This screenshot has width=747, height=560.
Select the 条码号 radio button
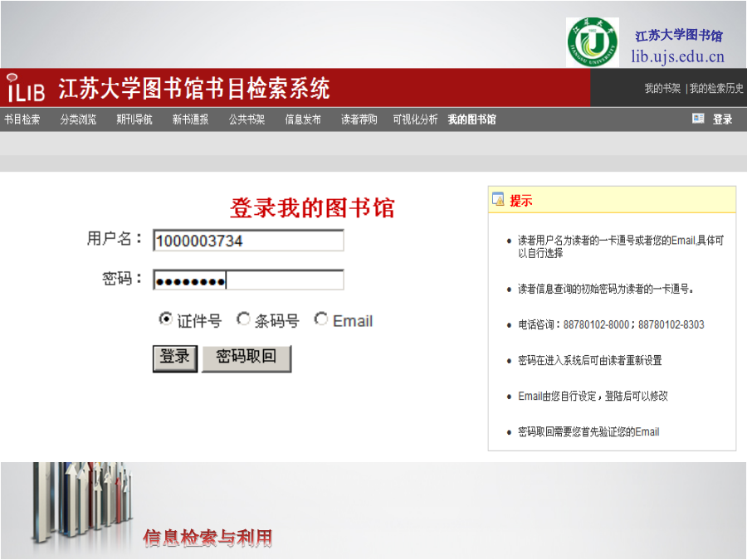click(x=243, y=319)
